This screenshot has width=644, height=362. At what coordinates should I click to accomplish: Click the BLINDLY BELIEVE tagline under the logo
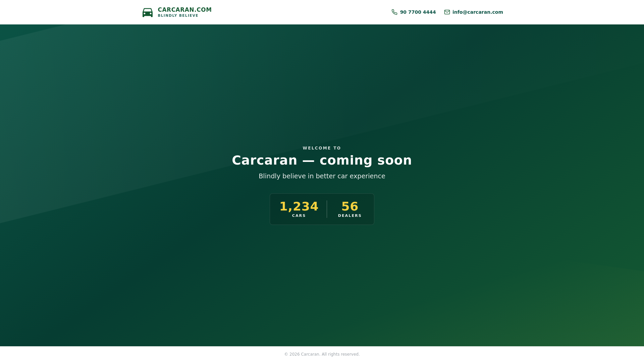[178, 16]
